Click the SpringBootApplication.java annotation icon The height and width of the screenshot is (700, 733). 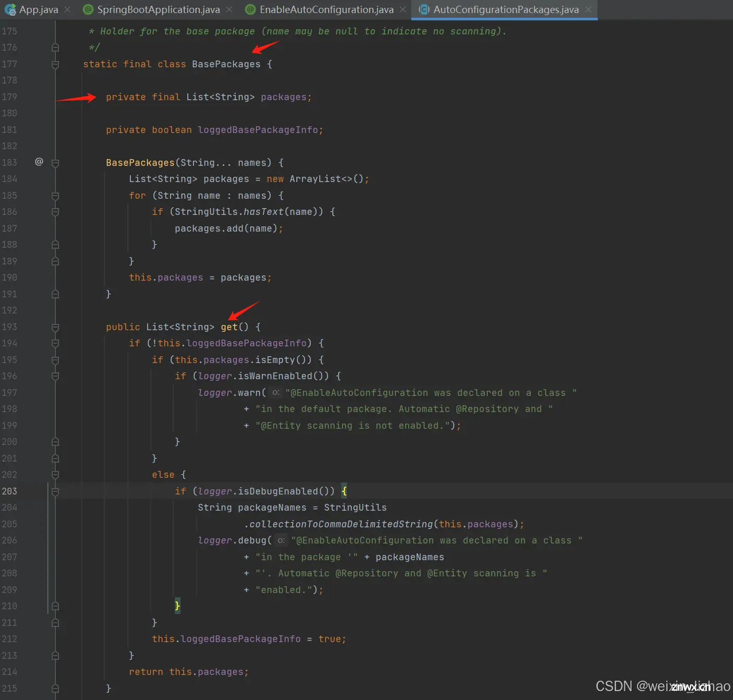click(x=88, y=9)
